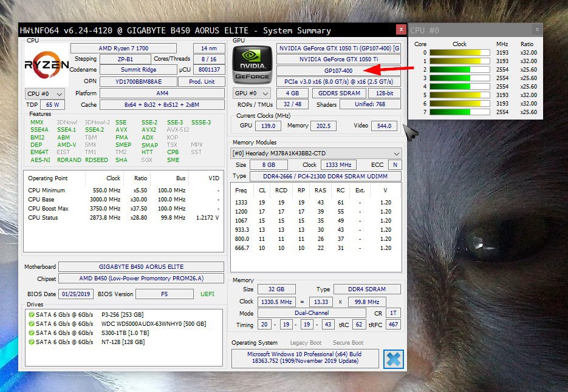Click the module Size 8 GB field
This screenshot has height=392, width=568.
tap(269, 164)
